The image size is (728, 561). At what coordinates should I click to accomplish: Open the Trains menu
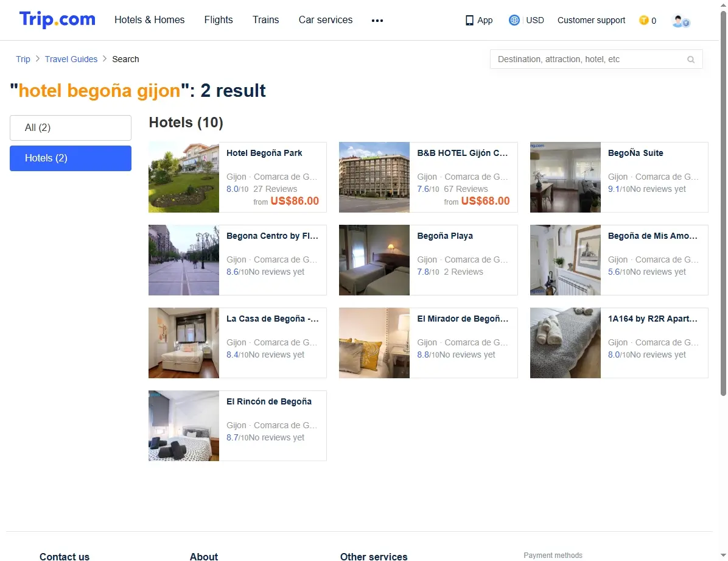(265, 19)
